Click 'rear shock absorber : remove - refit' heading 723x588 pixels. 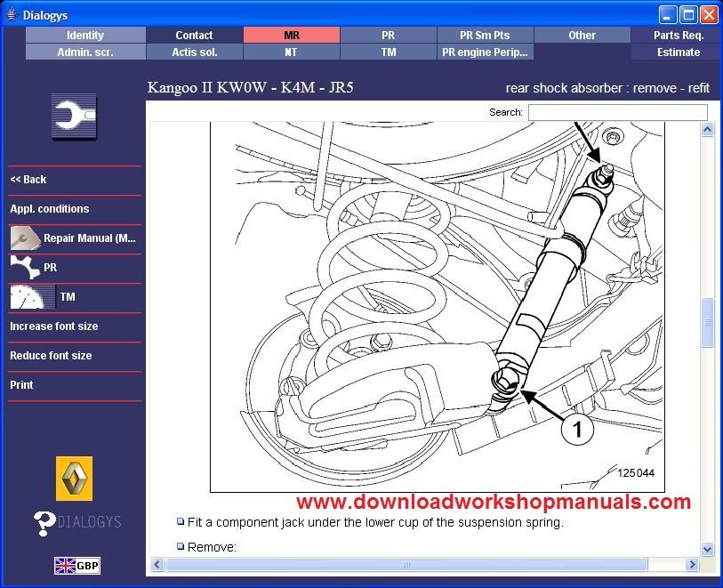(x=607, y=88)
